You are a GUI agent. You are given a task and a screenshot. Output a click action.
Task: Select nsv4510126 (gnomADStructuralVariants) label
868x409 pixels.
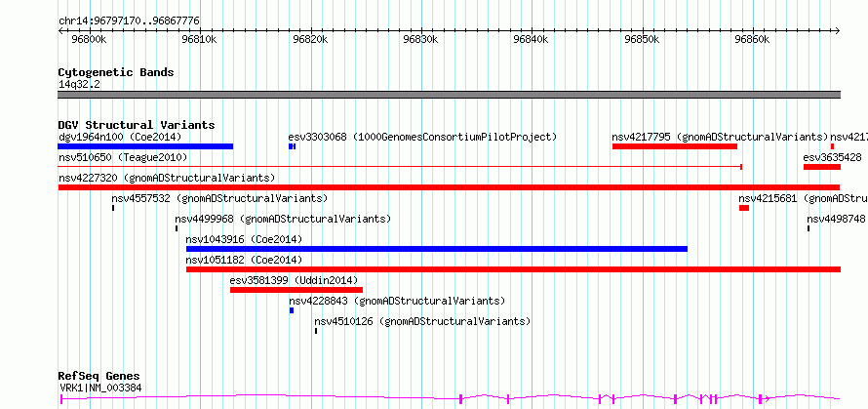pos(422,321)
